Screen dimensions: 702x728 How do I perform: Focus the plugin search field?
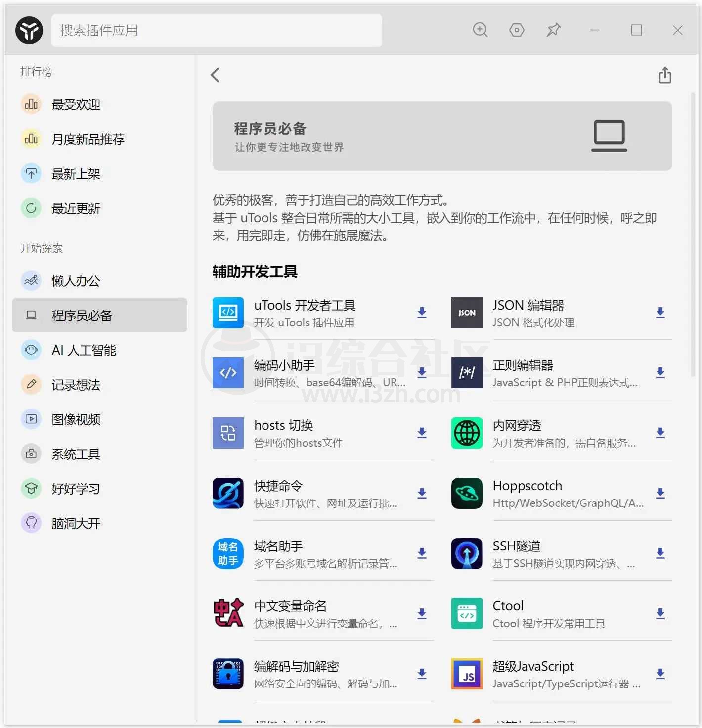point(217,30)
